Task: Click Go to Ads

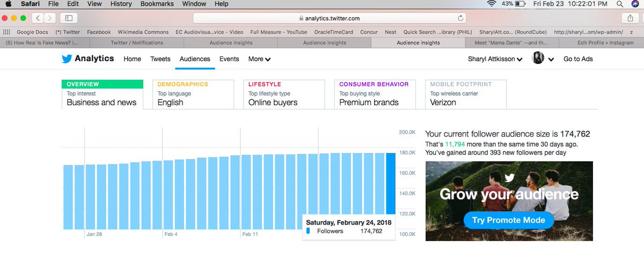Action: click(x=578, y=59)
